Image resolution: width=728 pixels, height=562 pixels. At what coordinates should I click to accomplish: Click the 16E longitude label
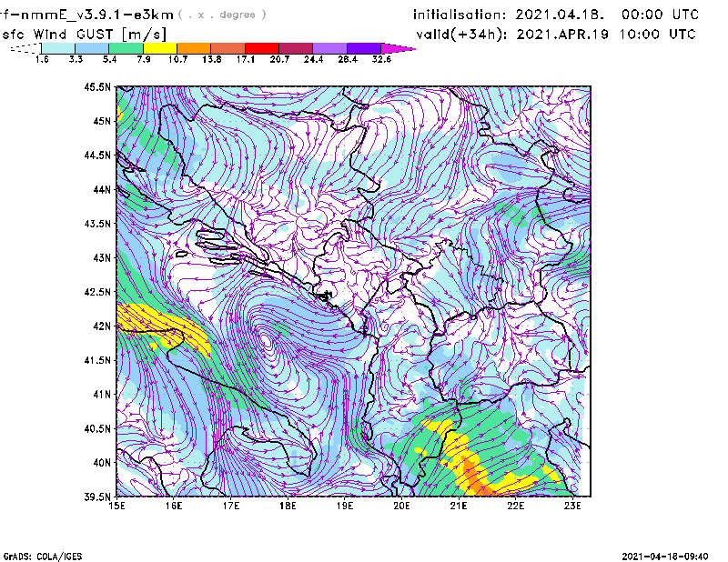(174, 506)
